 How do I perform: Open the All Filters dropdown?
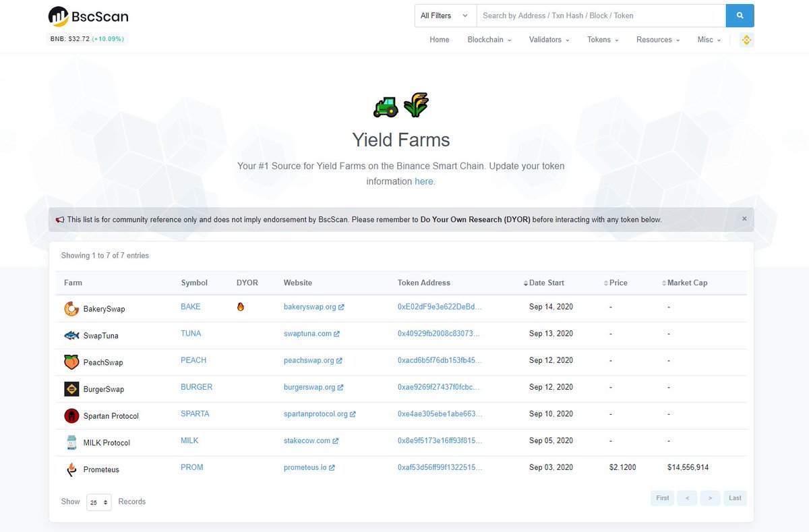pos(445,16)
